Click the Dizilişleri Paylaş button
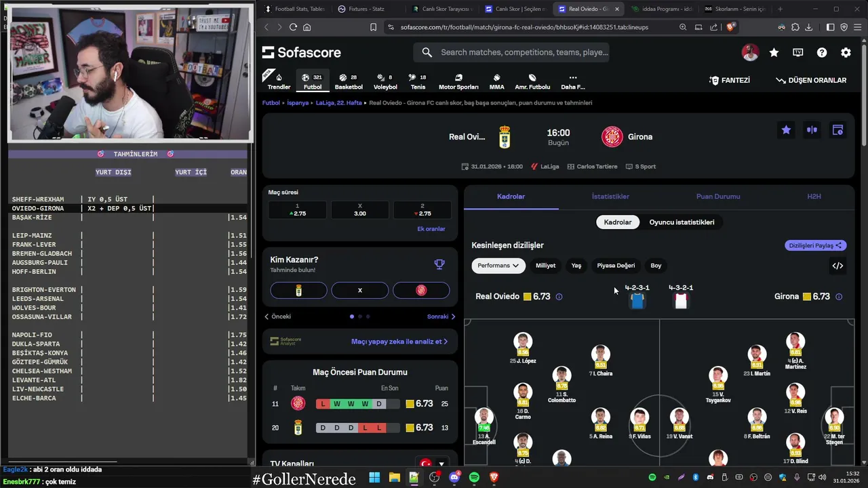The width and height of the screenshot is (868, 488). [x=816, y=245]
